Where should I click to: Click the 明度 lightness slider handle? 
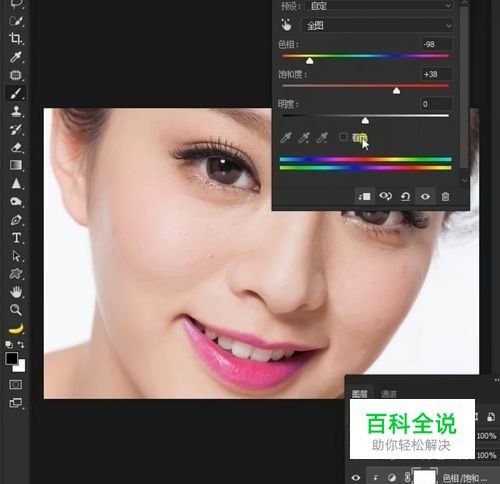[365, 120]
